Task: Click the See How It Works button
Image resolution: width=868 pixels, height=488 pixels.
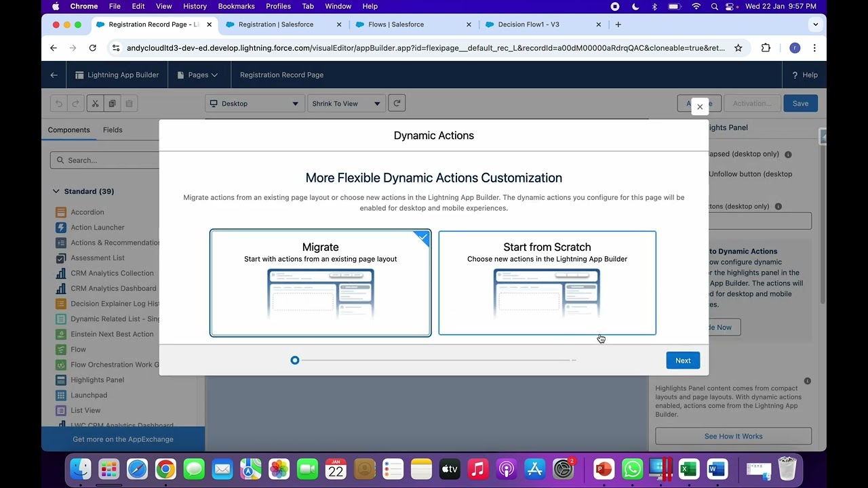Action: [x=733, y=436]
